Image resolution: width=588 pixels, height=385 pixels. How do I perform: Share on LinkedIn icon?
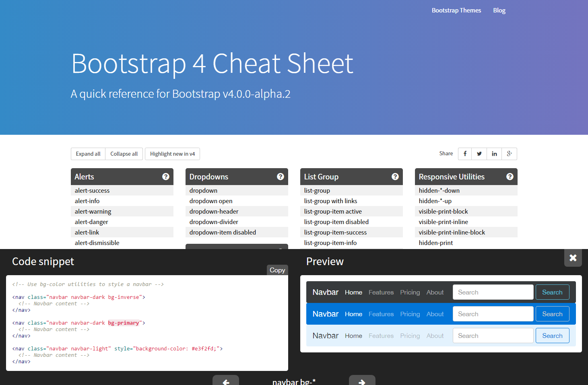(494, 154)
